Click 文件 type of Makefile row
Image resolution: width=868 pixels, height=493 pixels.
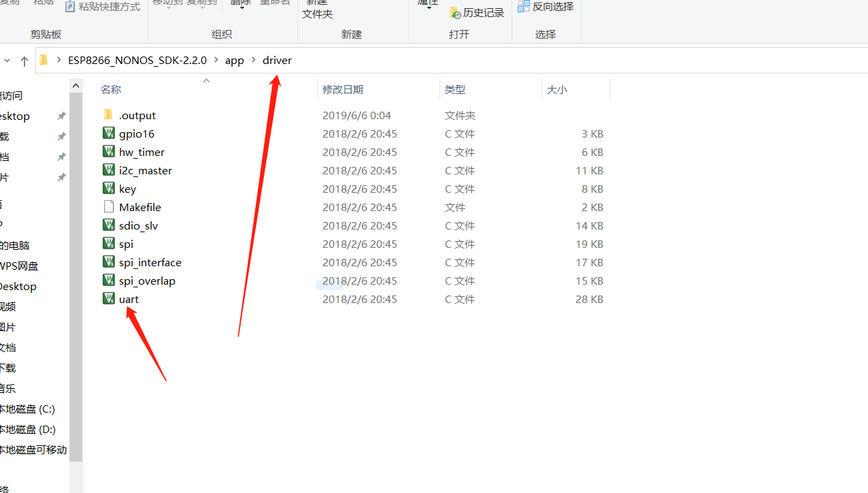455,207
